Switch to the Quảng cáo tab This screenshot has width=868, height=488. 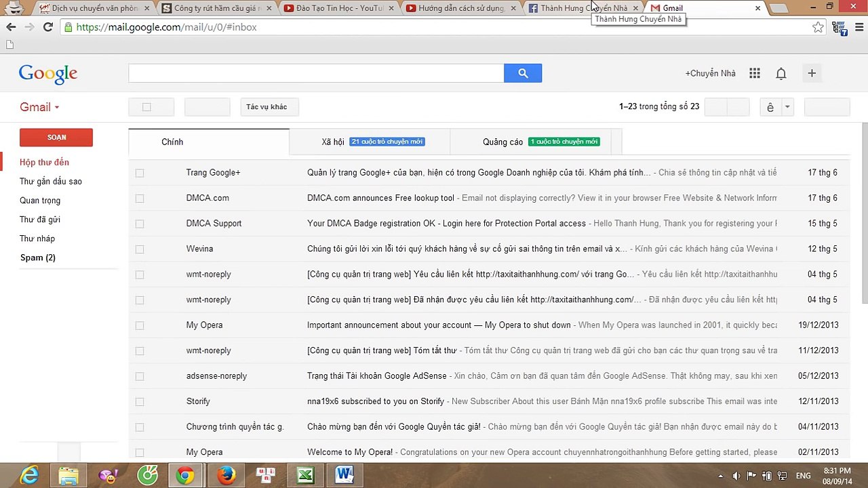coord(530,142)
